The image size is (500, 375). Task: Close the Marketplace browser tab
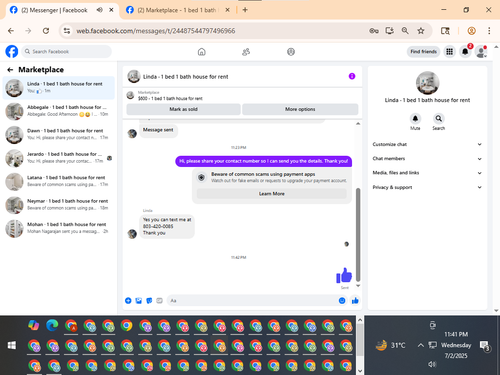point(227,10)
